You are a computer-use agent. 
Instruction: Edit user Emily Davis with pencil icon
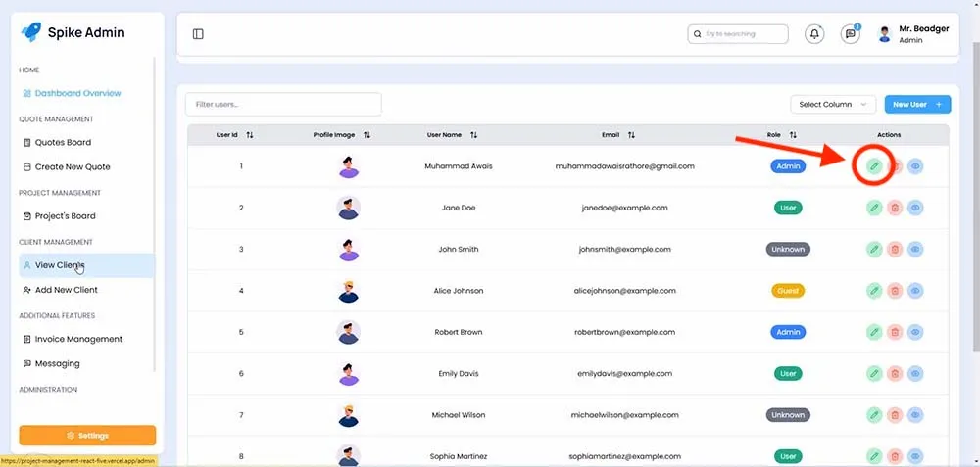[874, 373]
